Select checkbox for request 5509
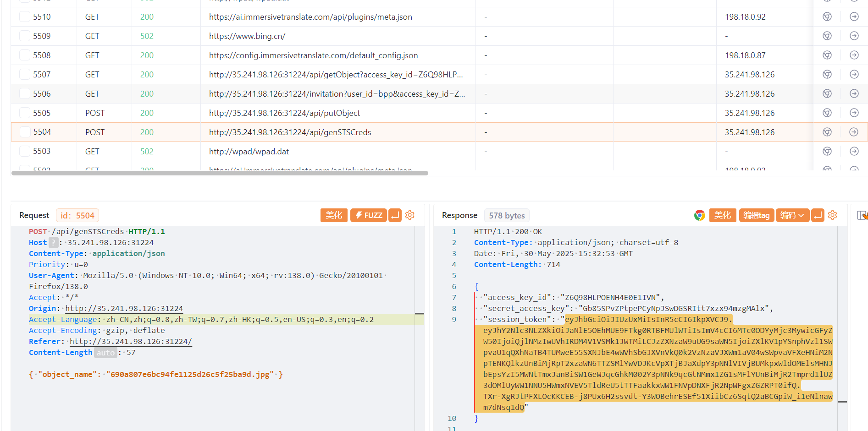The width and height of the screenshot is (868, 431). pyautogui.click(x=25, y=36)
